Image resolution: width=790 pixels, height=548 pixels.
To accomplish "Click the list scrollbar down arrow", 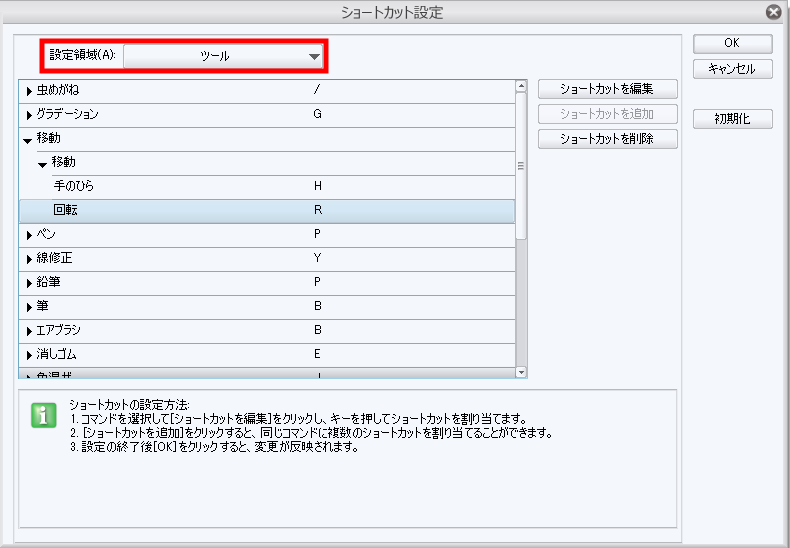I will coord(521,372).
